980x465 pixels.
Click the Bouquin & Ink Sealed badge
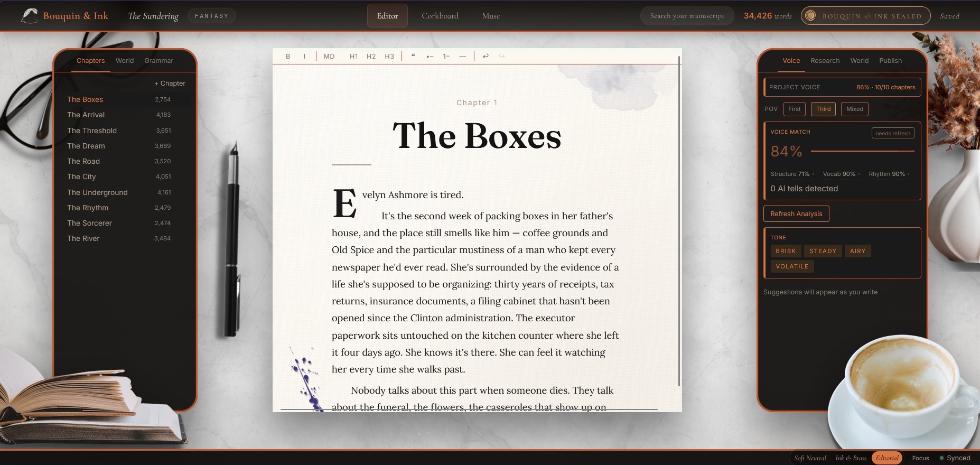point(865,16)
